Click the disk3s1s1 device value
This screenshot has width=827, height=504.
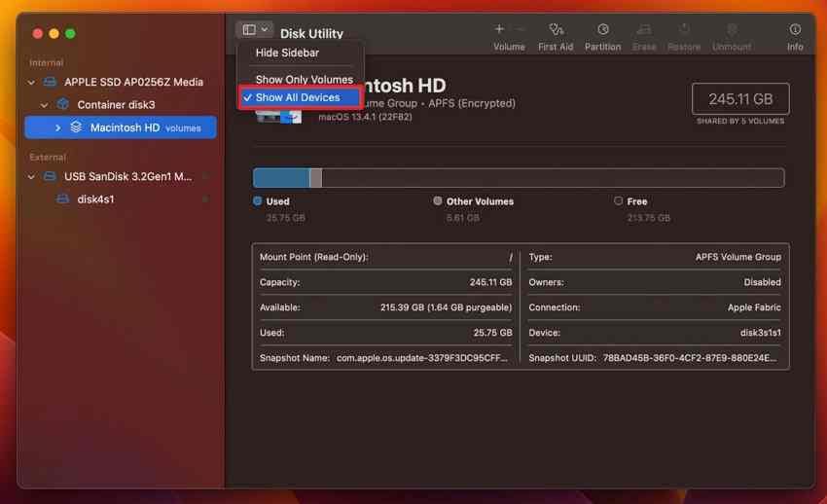point(761,333)
